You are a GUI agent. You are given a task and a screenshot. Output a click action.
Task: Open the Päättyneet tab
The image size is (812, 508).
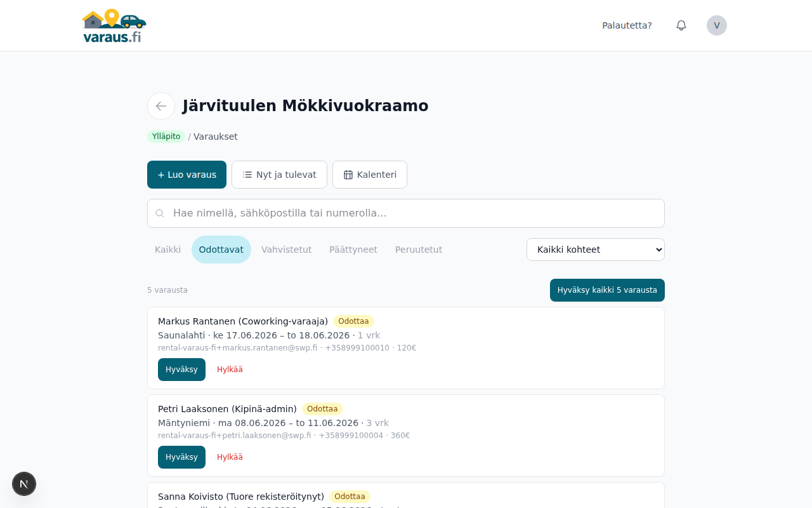(353, 250)
